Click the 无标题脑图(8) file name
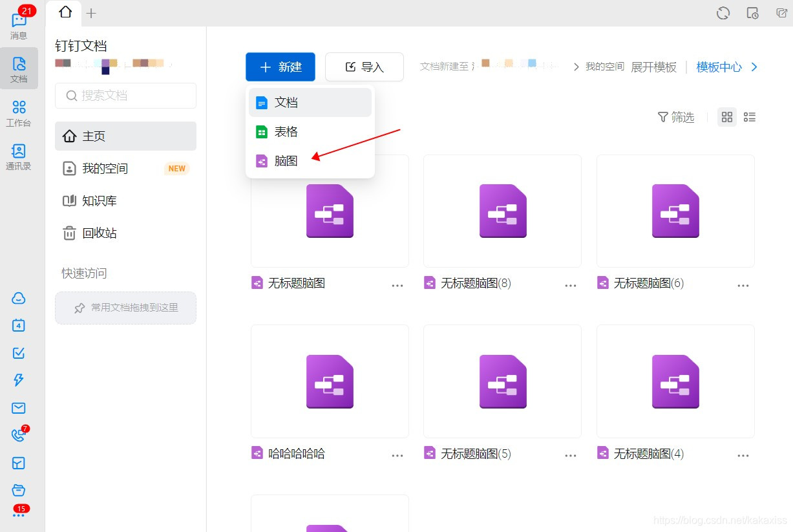Screen dimensions: 793x532 tap(476, 283)
